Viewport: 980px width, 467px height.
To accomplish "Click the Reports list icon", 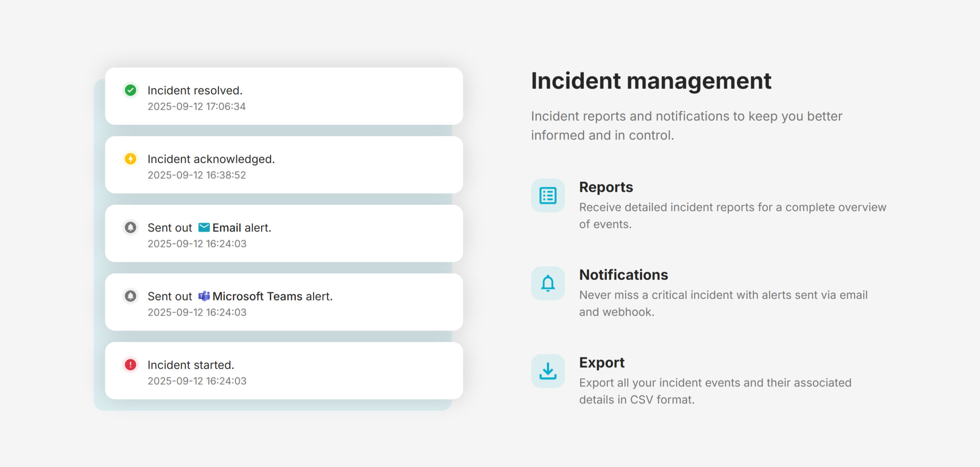I will tap(548, 196).
